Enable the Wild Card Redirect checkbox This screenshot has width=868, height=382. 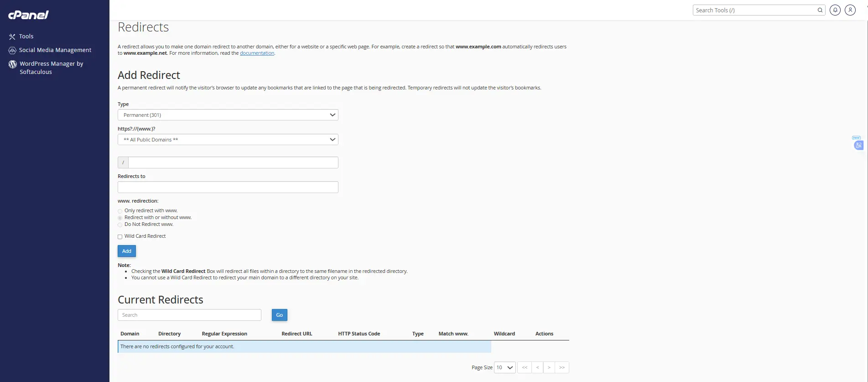point(120,236)
